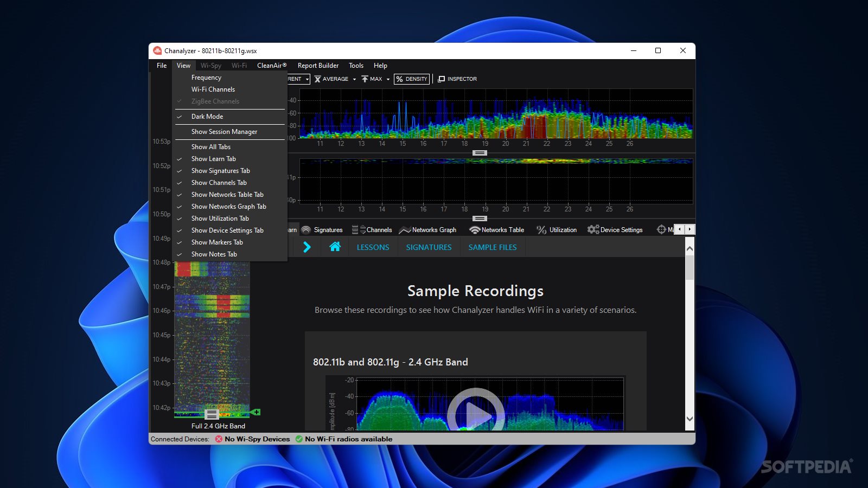The image size is (868, 488).
Task: Open the Help menu
Action: click(380, 66)
